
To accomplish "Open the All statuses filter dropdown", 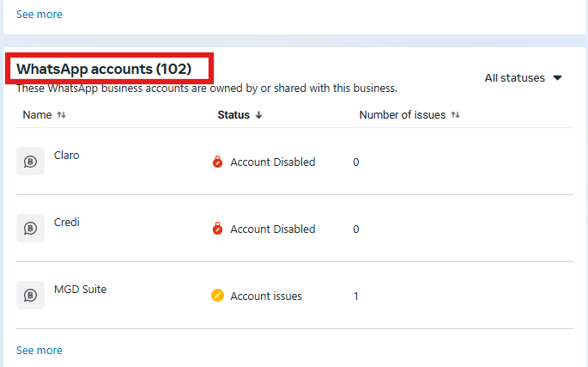I will 523,78.
